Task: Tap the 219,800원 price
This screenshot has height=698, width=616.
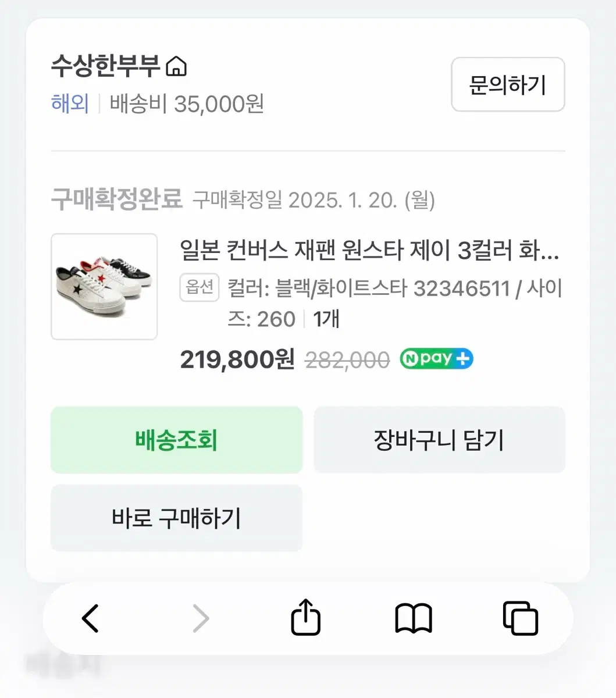Action: [x=237, y=359]
